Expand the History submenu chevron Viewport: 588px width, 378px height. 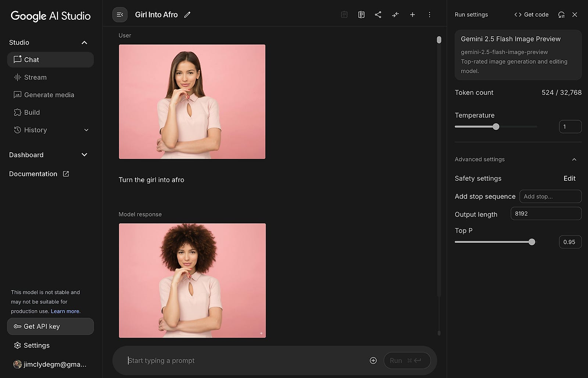pos(86,130)
